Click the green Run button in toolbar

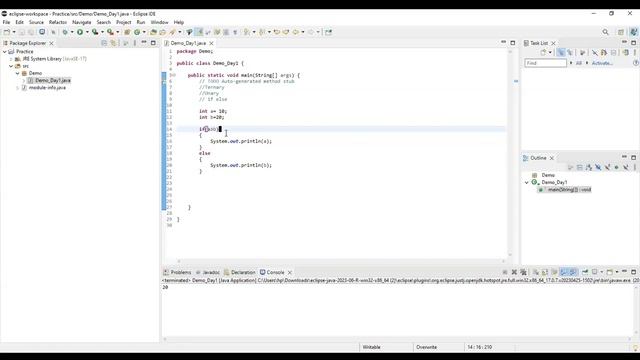pyautogui.click(x=80, y=32)
